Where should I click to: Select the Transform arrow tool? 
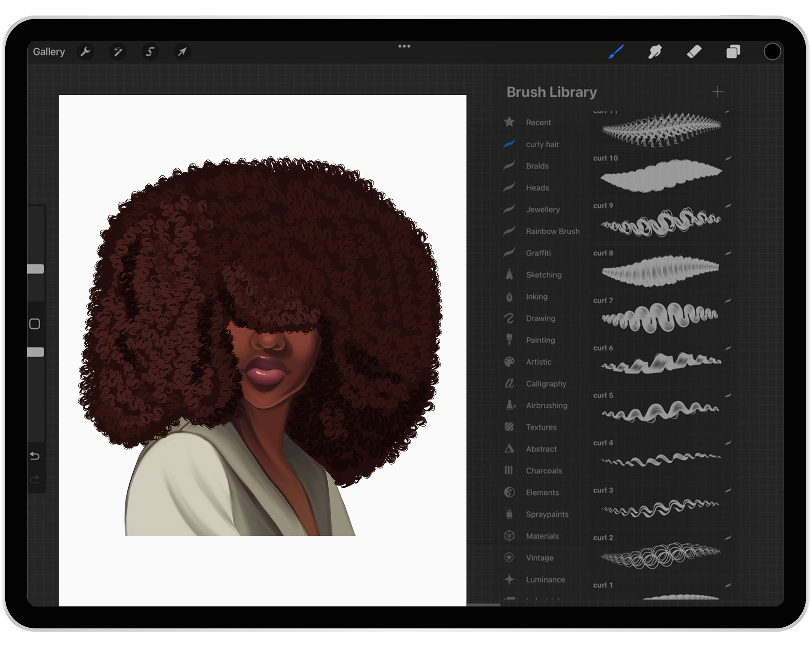182,52
